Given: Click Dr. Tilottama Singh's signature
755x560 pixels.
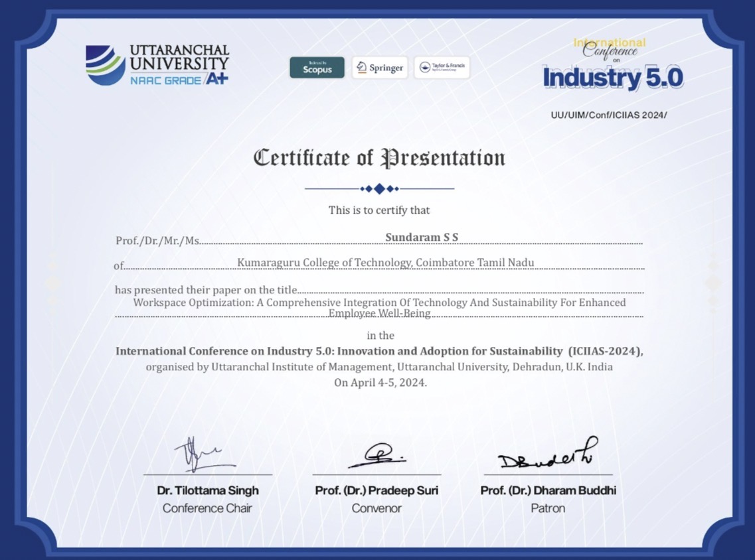Looking at the screenshot, I should [203, 455].
